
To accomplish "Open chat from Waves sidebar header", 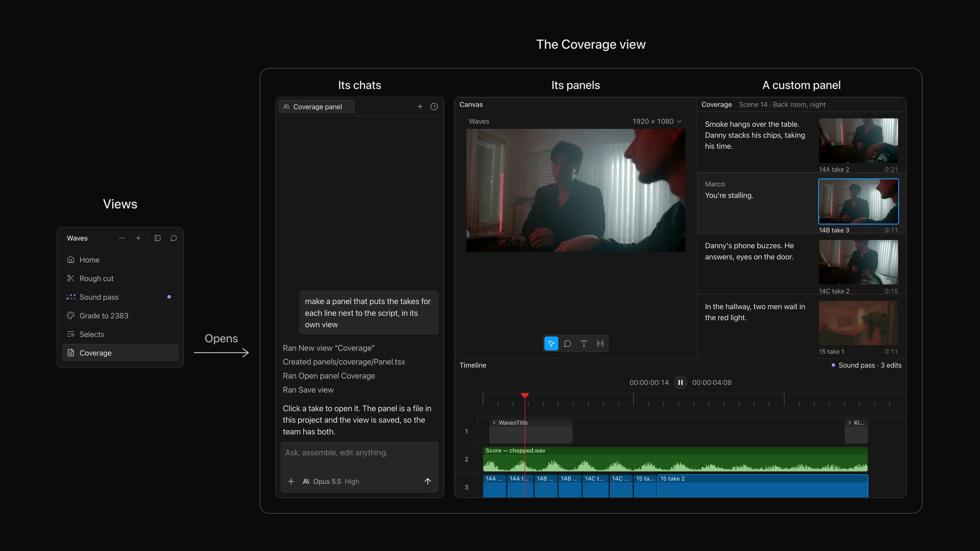I will click(174, 238).
